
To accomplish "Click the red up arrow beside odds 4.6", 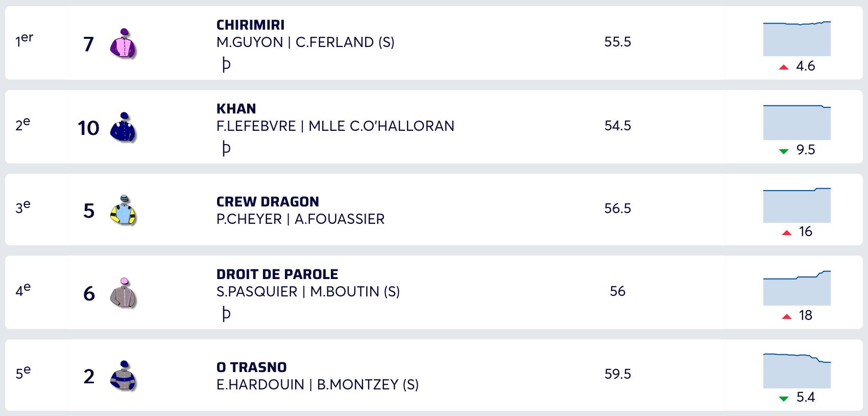I will tap(784, 67).
